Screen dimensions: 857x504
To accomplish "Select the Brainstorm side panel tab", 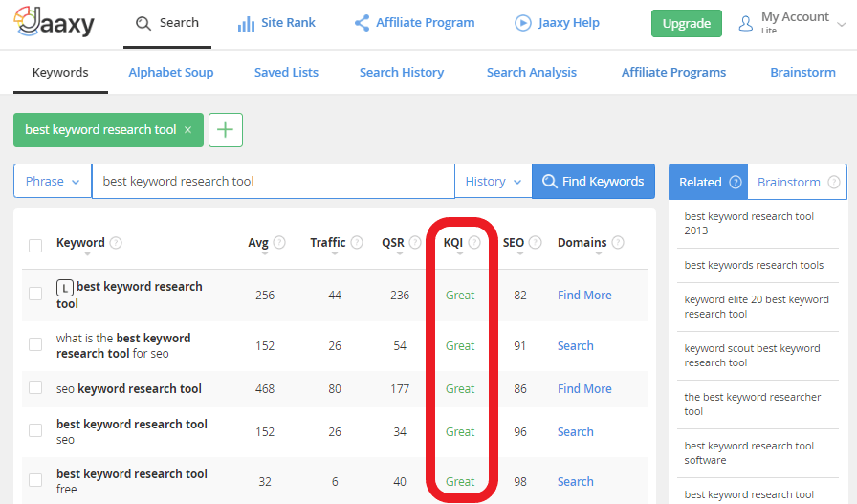I will pos(798,182).
